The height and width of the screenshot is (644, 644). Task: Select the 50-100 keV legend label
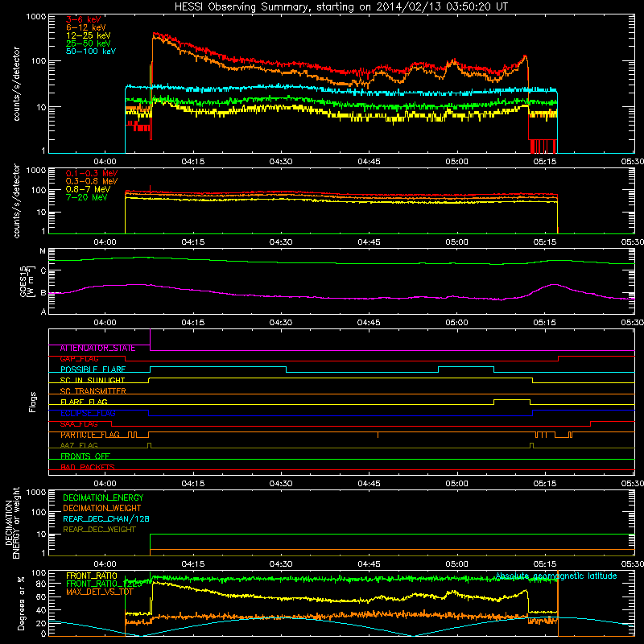(90, 52)
